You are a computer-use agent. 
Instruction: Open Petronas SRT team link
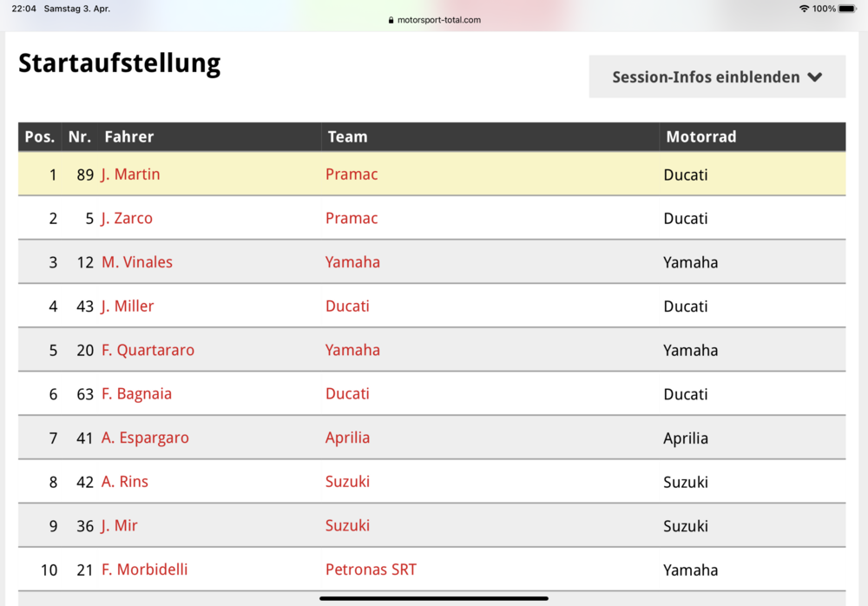pos(371,570)
